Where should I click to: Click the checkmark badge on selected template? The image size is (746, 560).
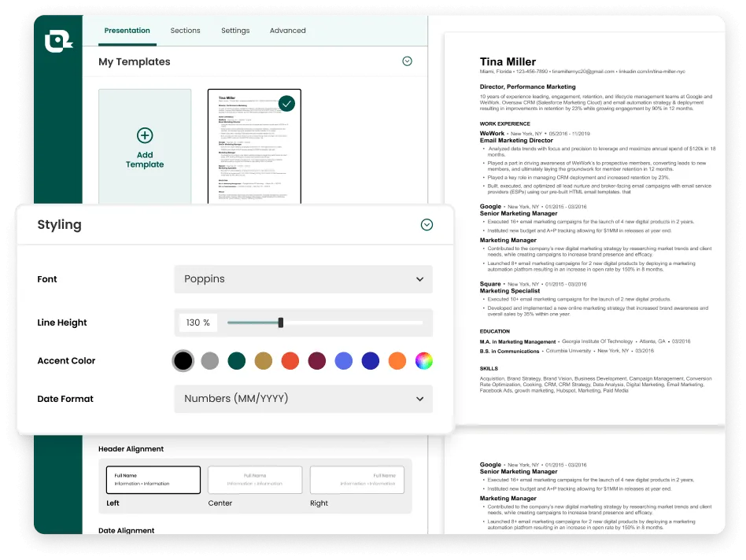point(286,103)
